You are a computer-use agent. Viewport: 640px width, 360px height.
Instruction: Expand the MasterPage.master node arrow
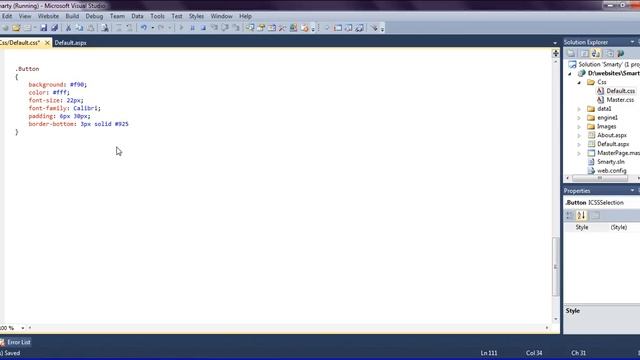(x=579, y=153)
